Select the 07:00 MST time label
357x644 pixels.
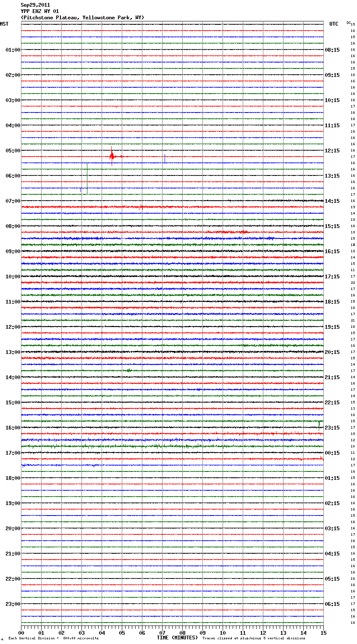[x=13, y=201]
